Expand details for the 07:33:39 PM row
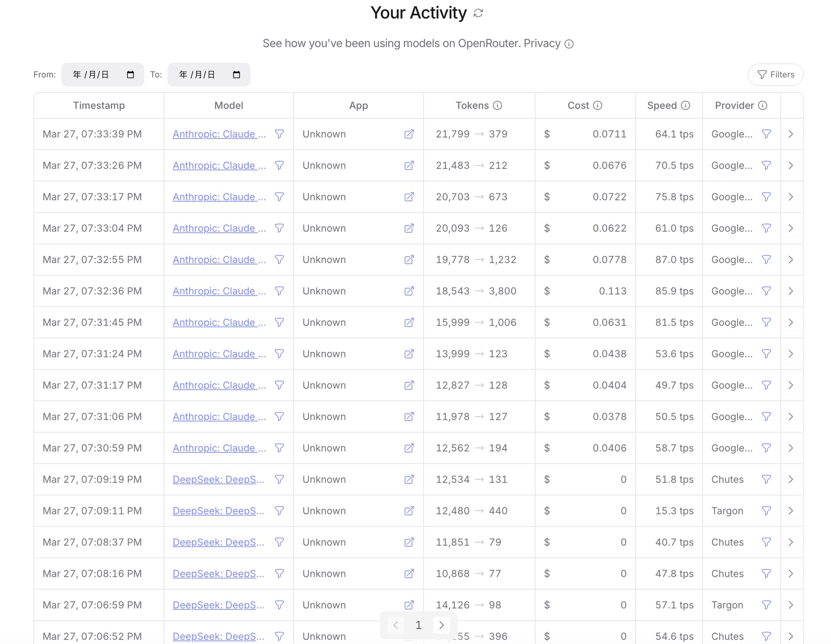 pos(791,134)
